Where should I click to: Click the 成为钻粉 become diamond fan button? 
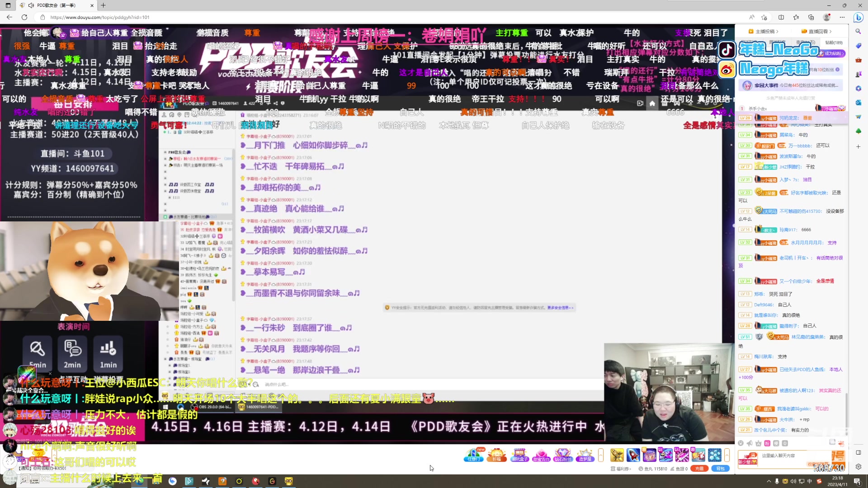[832, 53]
